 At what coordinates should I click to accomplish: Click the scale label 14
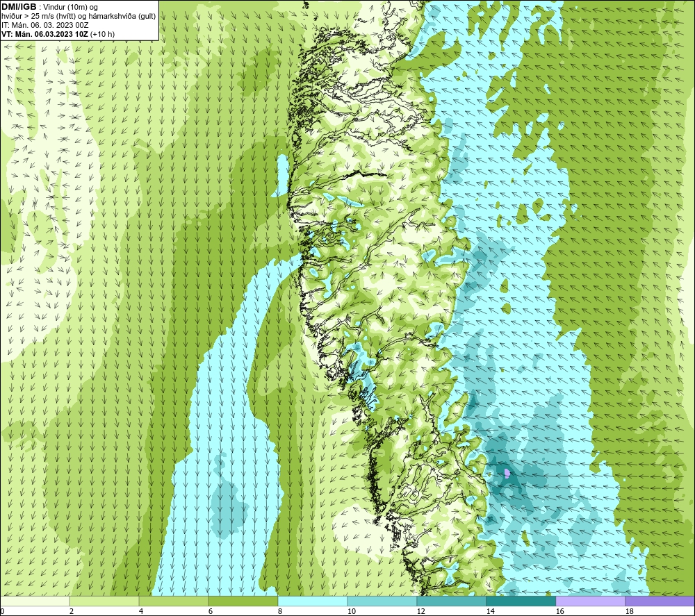490,612
